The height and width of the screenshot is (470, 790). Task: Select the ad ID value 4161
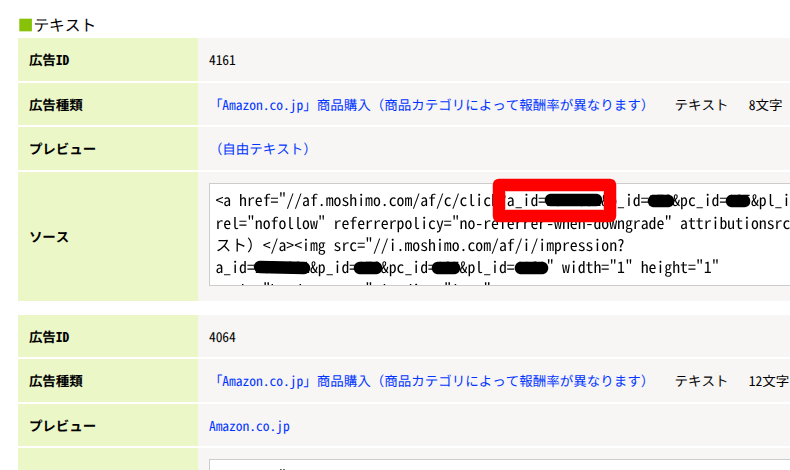(222, 60)
